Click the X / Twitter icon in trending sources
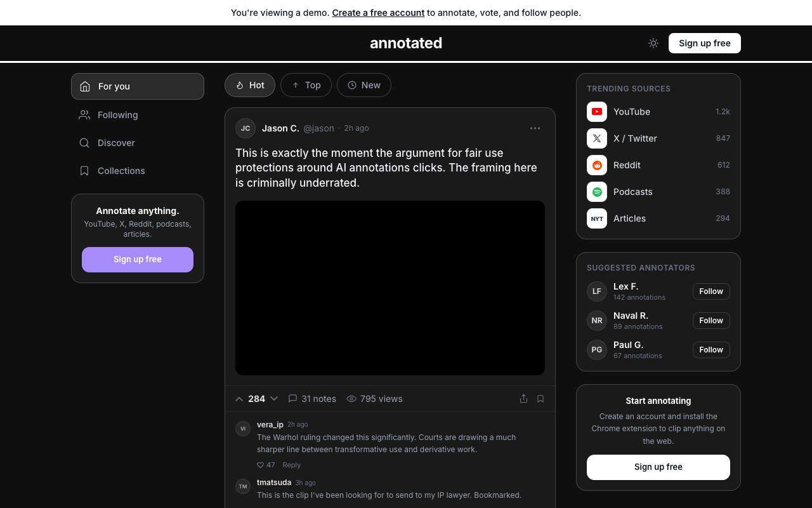This screenshot has width=812, height=508. pos(597,138)
